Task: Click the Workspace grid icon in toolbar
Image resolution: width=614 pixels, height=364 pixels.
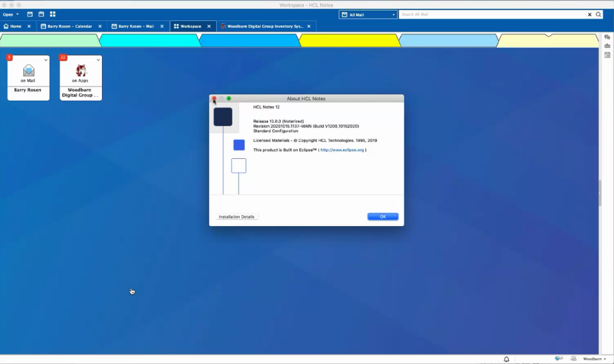Action: pyautogui.click(x=52, y=14)
